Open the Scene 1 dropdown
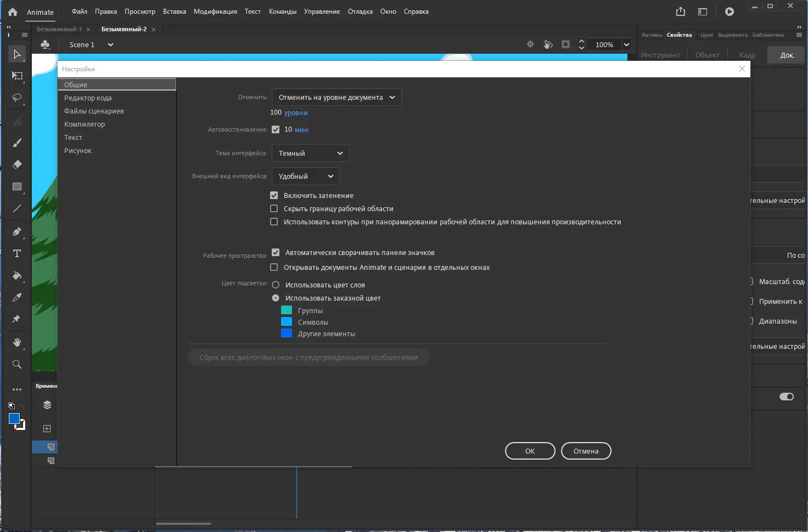Image resolution: width=808 pixels, height=532 pixels. pyautogui.click(x=110, y=44)
